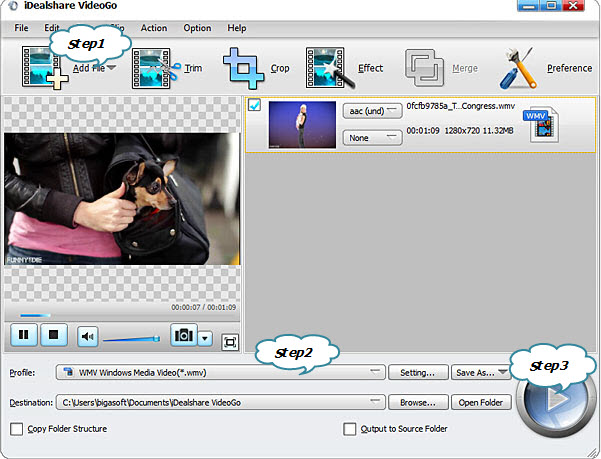The width and height of the screenshot is (601, 459).
Task: Click the Preference tools icon
Action: coord(518,68)
